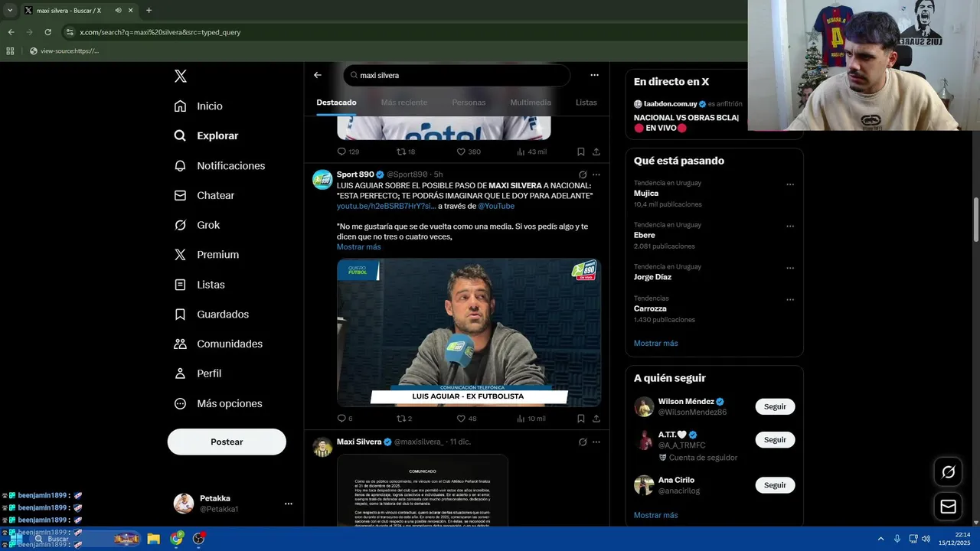Show more under A quién seguir

(655, 515)
